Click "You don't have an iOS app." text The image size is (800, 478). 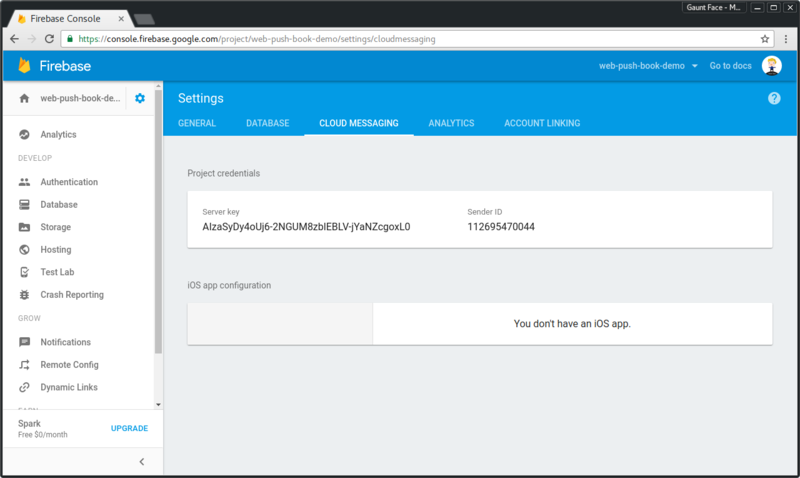click(x=572, y=324)
